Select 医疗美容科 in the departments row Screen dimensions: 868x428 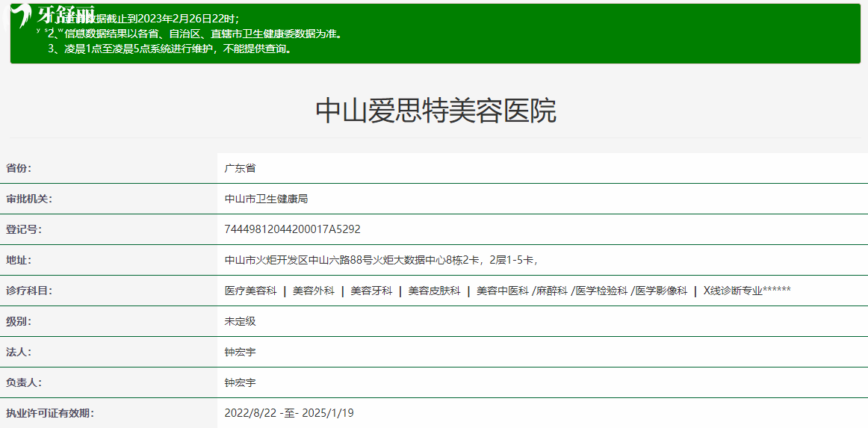[x=251, y=291]
